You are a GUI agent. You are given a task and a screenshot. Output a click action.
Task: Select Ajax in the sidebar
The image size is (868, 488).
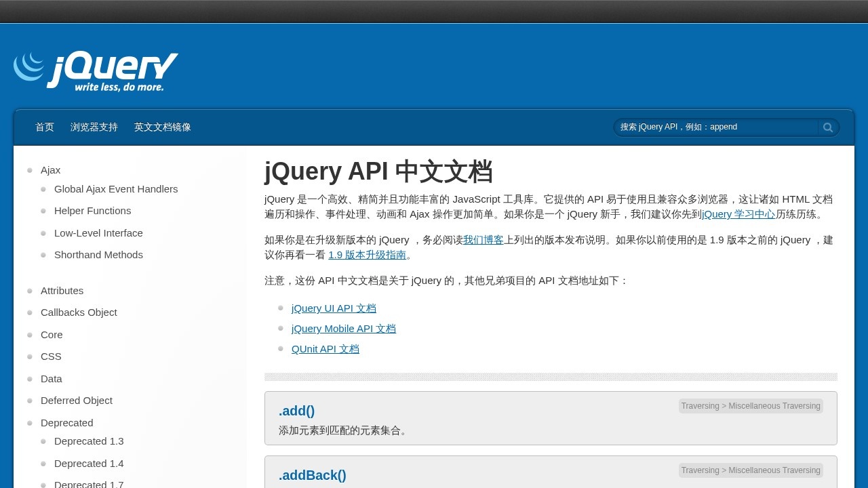[50, 169]
